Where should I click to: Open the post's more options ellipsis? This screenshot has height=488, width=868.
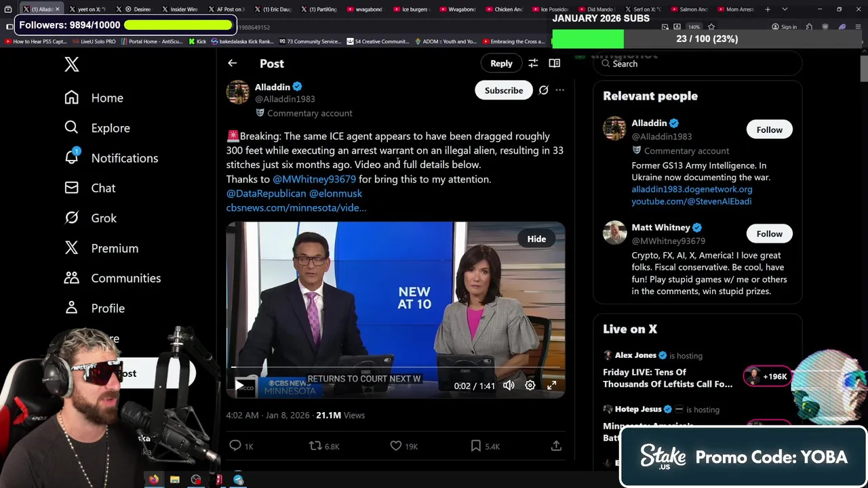point(559,90)
